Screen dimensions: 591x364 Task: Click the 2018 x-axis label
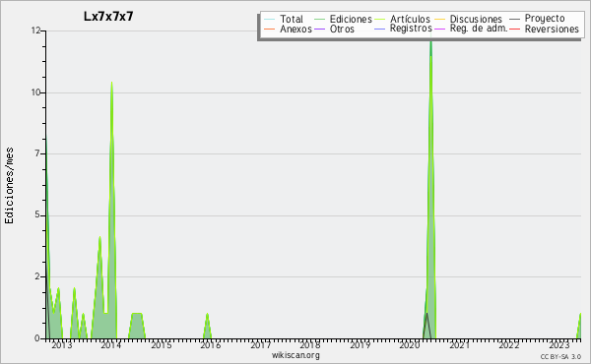coord(310,345)
